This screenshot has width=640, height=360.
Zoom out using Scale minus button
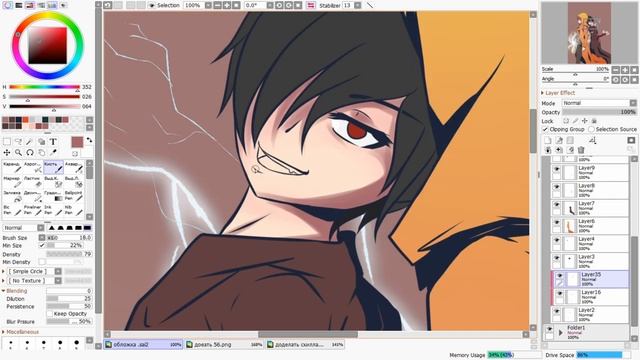616,70
